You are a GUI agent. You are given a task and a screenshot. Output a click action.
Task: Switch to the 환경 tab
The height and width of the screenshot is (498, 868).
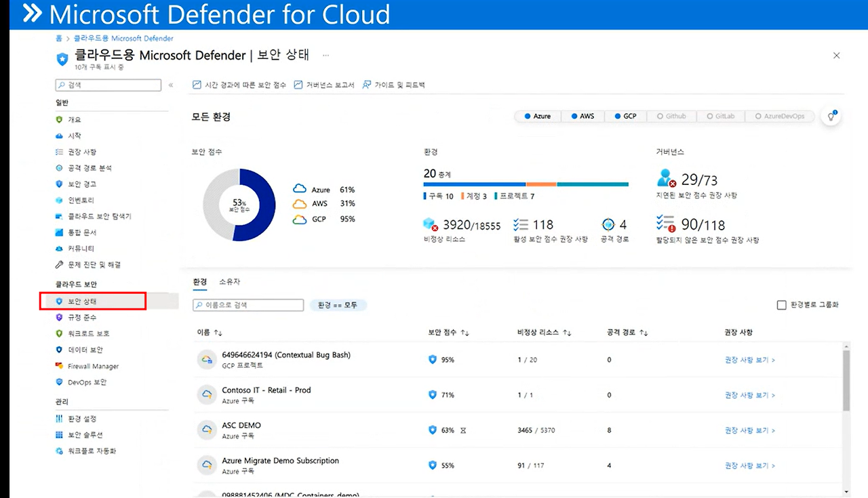click(x=200, y=282)
